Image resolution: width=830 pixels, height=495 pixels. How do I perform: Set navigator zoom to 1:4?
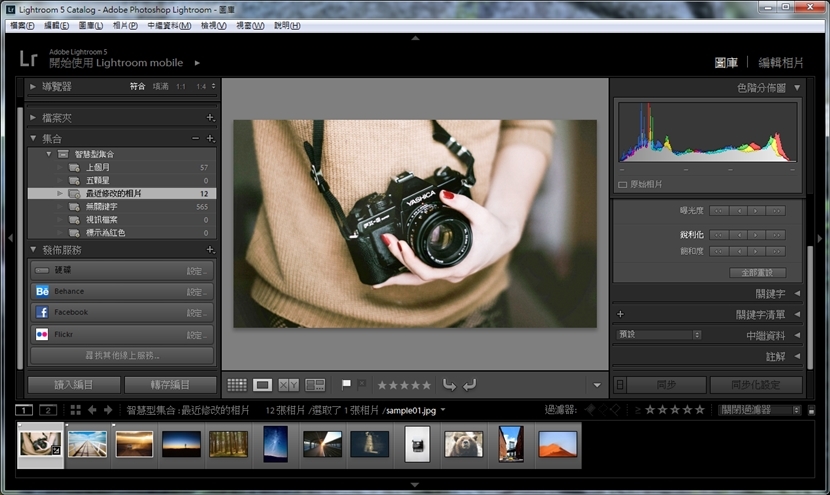[201, 86]
